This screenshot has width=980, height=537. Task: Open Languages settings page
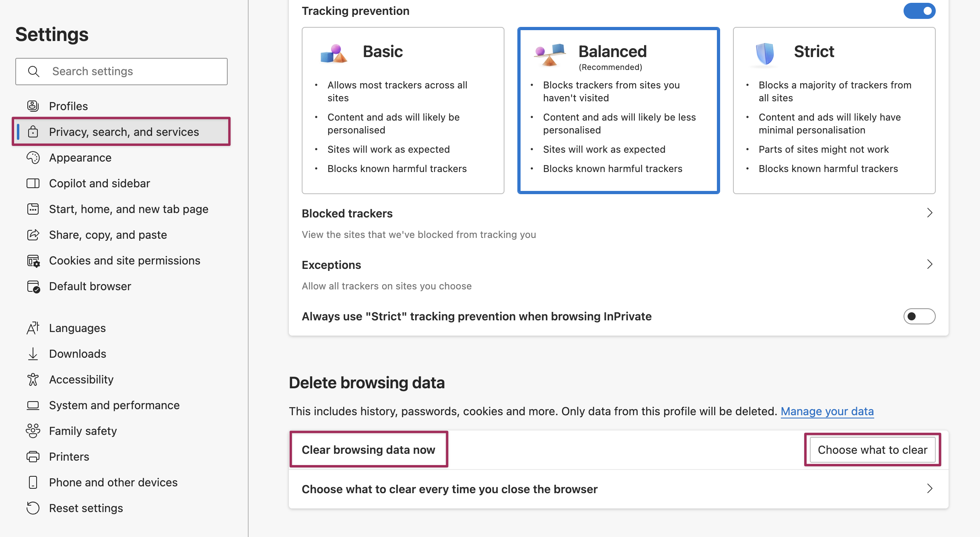(77, 328)
